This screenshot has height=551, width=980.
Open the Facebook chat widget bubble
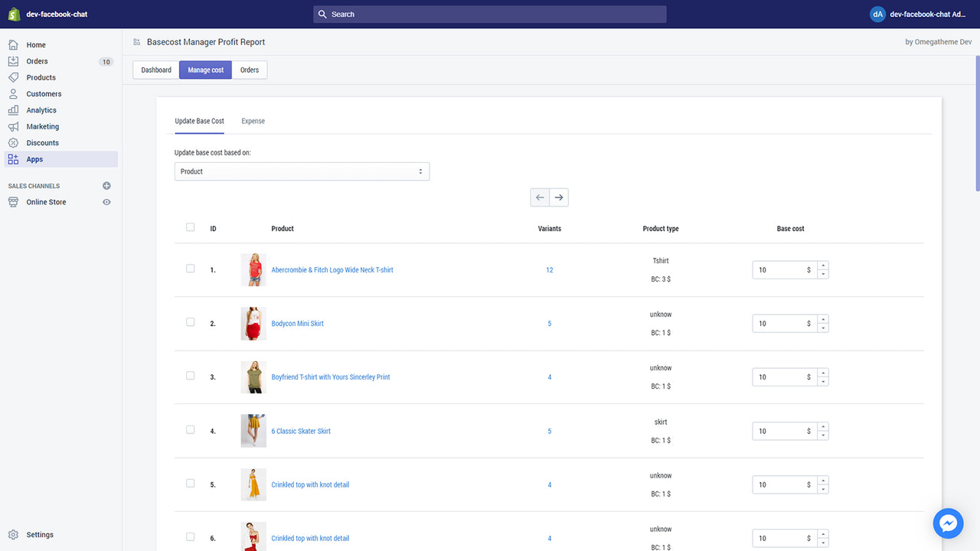click(x=948, y=523)
